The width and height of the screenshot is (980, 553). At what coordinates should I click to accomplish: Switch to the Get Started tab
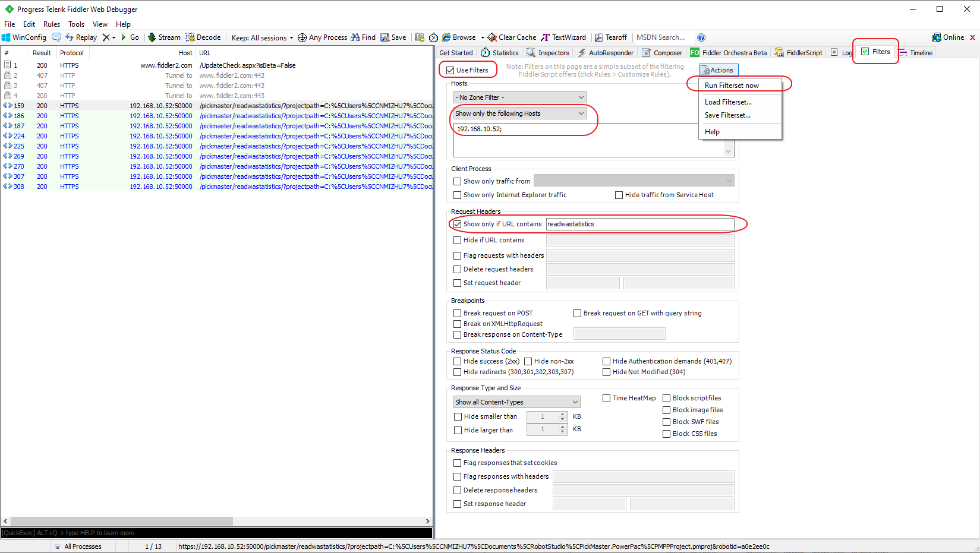pos(456,53)
